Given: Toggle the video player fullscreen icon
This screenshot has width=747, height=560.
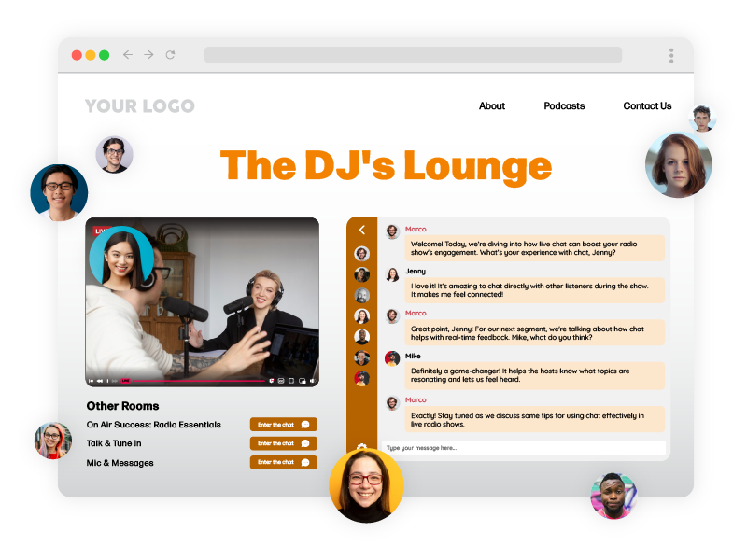Looking at the screenshot, I should tap(291, 381).
